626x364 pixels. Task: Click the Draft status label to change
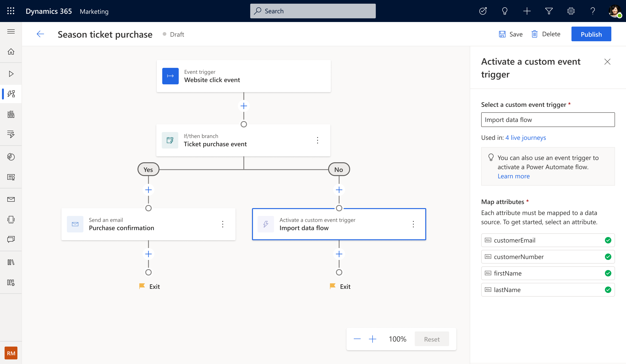point(177,34)
